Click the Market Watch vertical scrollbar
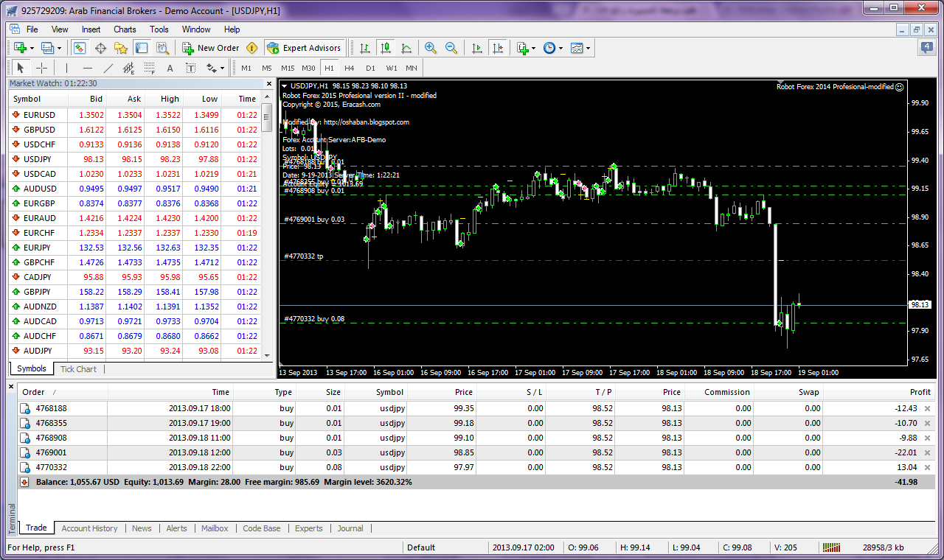The image size is (944, 560). point(267,226)
